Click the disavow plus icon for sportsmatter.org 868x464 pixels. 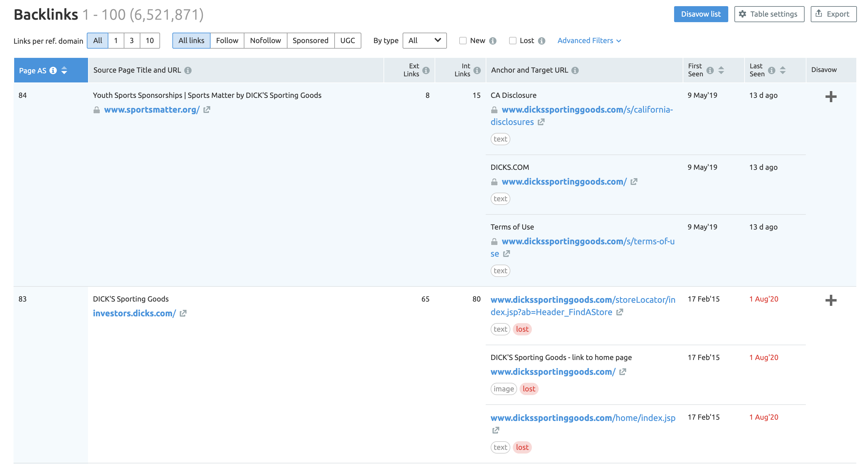coord(831,96)
